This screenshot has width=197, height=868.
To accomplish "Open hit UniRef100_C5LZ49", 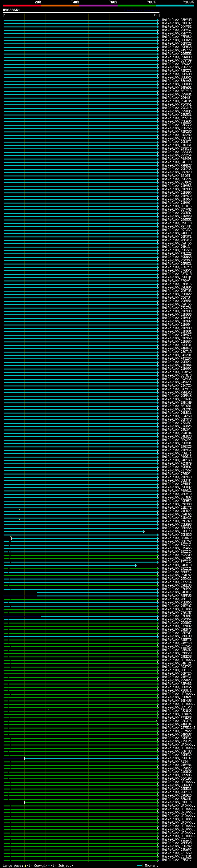I will click(x=176, y=521).
